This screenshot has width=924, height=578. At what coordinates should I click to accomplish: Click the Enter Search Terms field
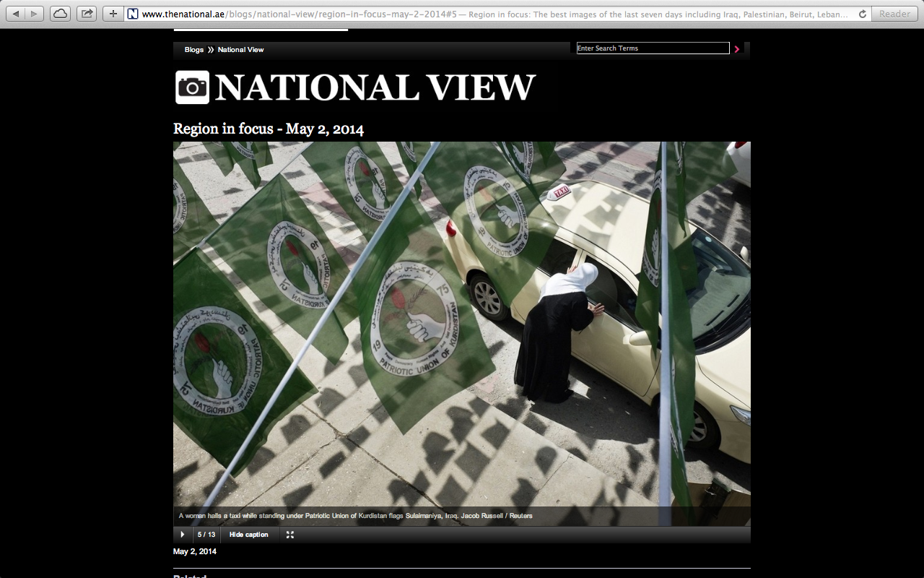(653, 48)
